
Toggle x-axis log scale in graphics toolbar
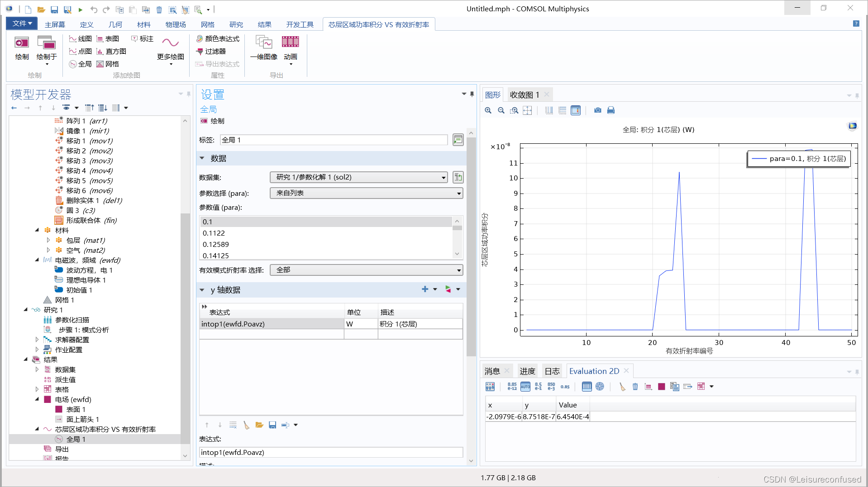click(x=549, y=110)
